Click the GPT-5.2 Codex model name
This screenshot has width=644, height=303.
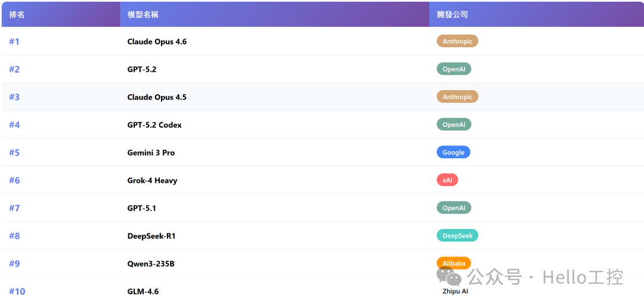pyautogui.click(x=154, y=125)
